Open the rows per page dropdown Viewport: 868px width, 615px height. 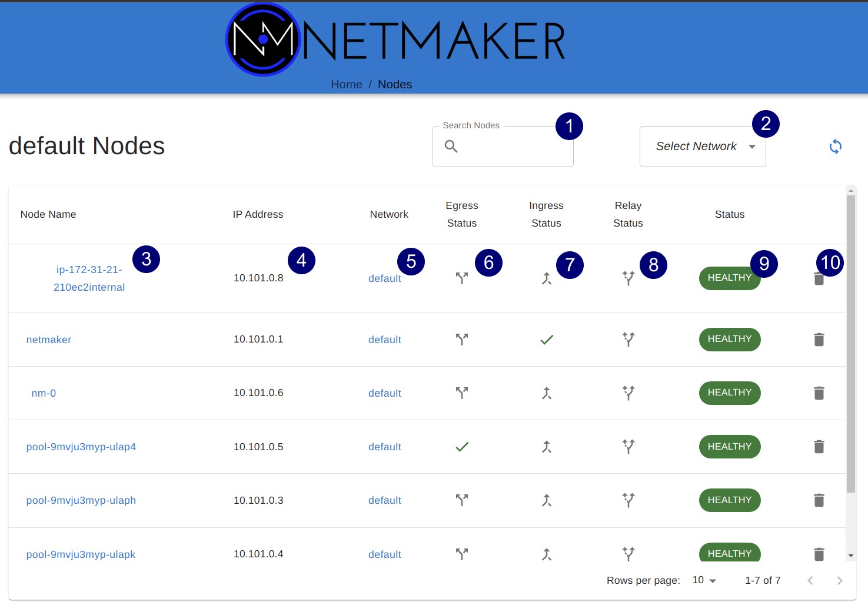[704, 580]
